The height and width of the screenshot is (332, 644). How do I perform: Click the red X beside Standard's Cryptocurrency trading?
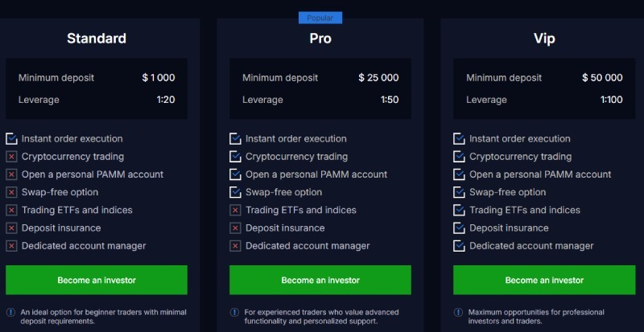coord(11,157)
